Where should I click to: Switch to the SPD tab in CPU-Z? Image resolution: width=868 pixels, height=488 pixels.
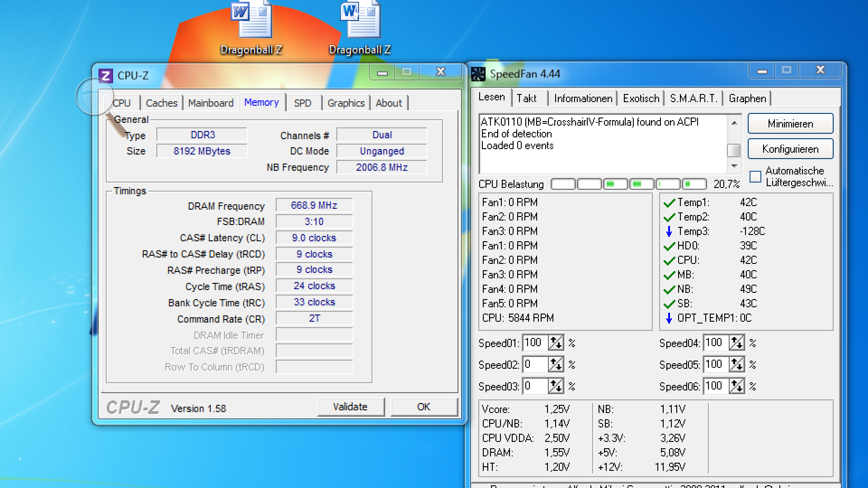pyautogui.click(x=302, y=103)
